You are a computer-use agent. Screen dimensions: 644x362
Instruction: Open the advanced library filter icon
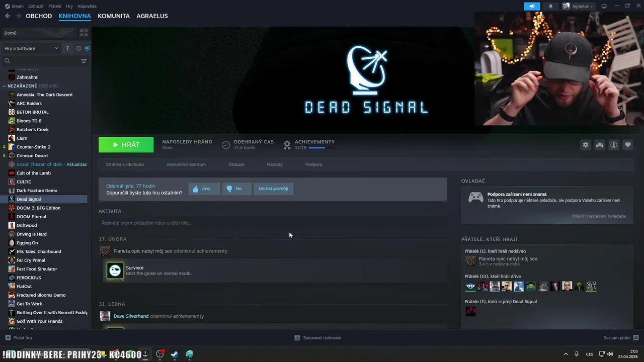click(x=84, y=61)
